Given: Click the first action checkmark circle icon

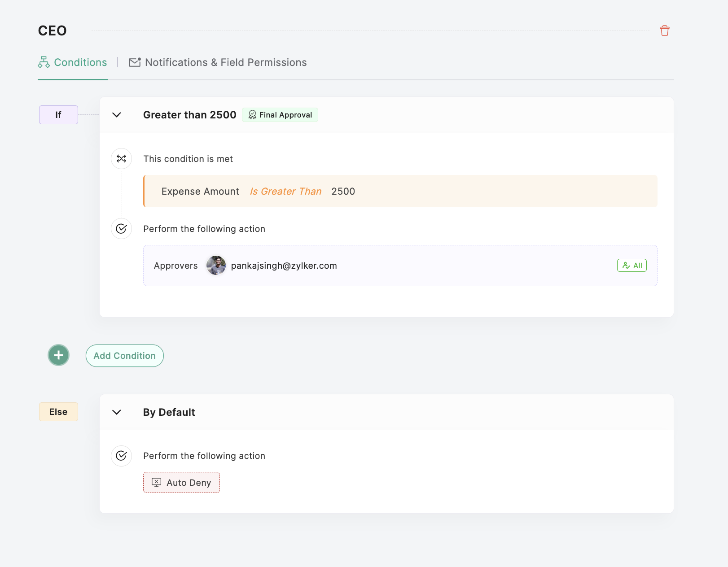Looking at the screenshot, I should (x=121, y=229).
